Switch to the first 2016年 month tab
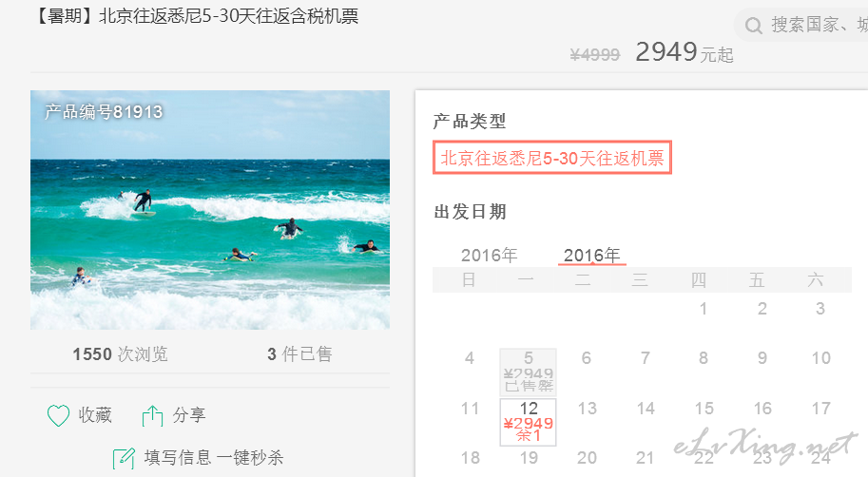 tap(490, 255)
